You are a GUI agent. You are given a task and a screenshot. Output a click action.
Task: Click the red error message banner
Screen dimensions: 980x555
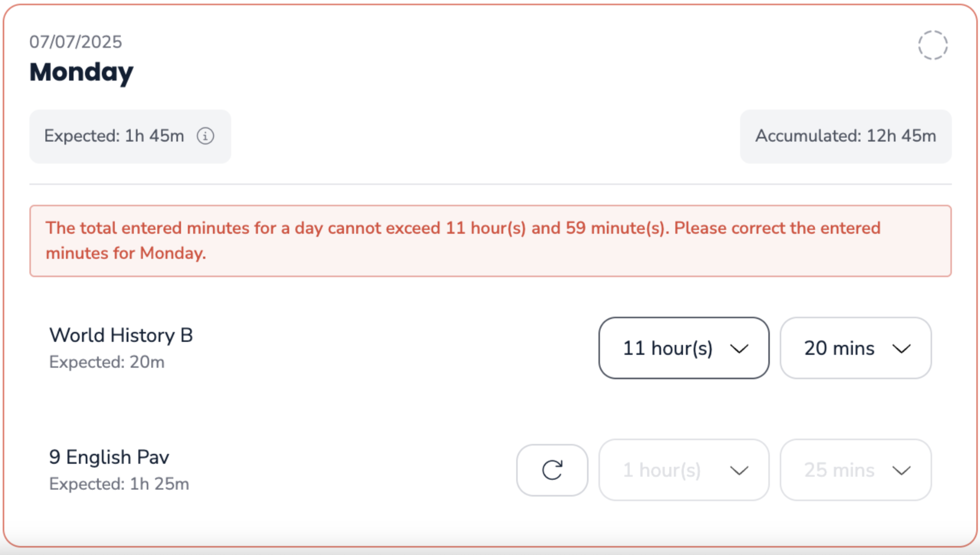(x=490, y=241)
